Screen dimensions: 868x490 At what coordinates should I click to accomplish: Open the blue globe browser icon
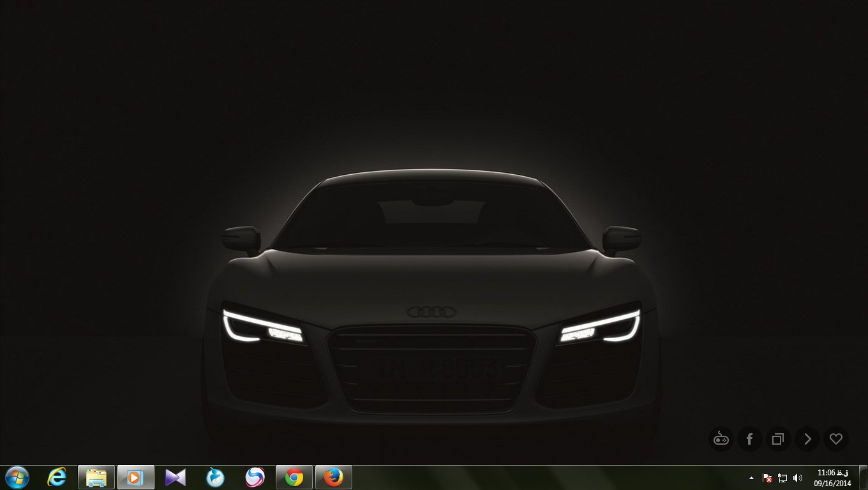pos(215,477)
